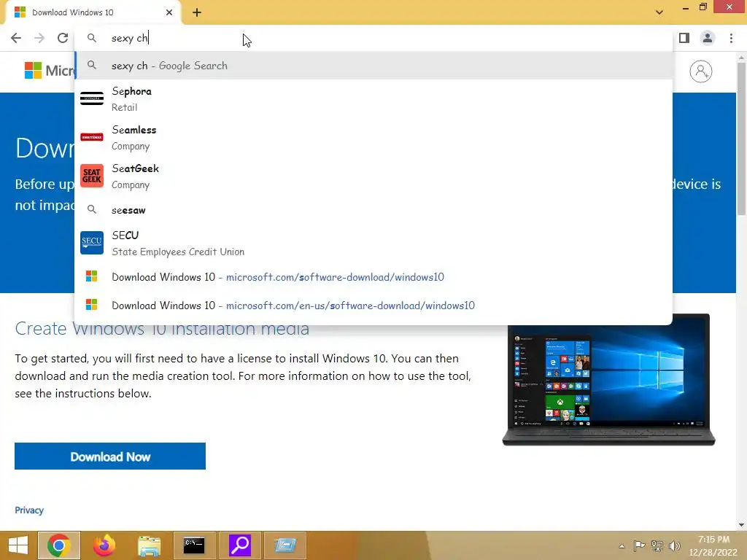Click the page vertical scrollbar thumb

(741, 138)
